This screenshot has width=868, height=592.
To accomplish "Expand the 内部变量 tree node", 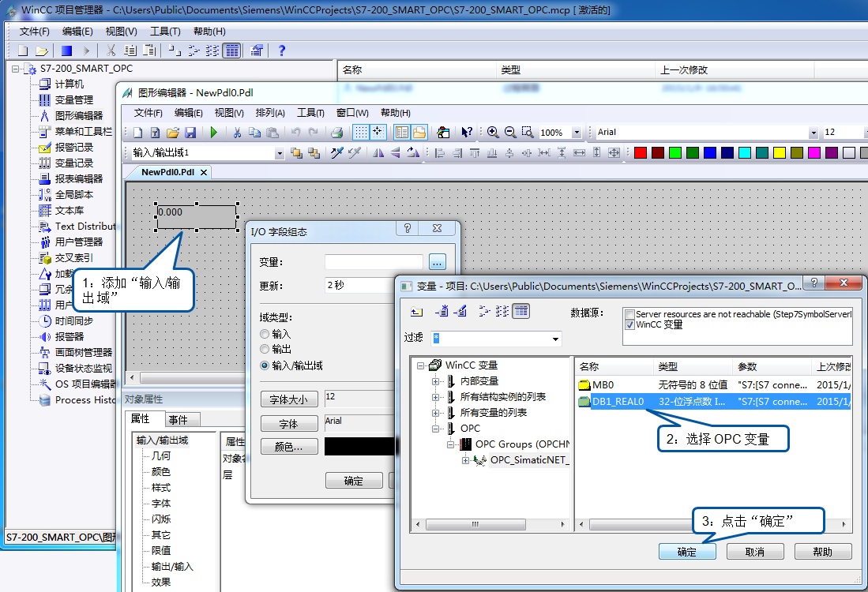I will (x=436, y=381).
